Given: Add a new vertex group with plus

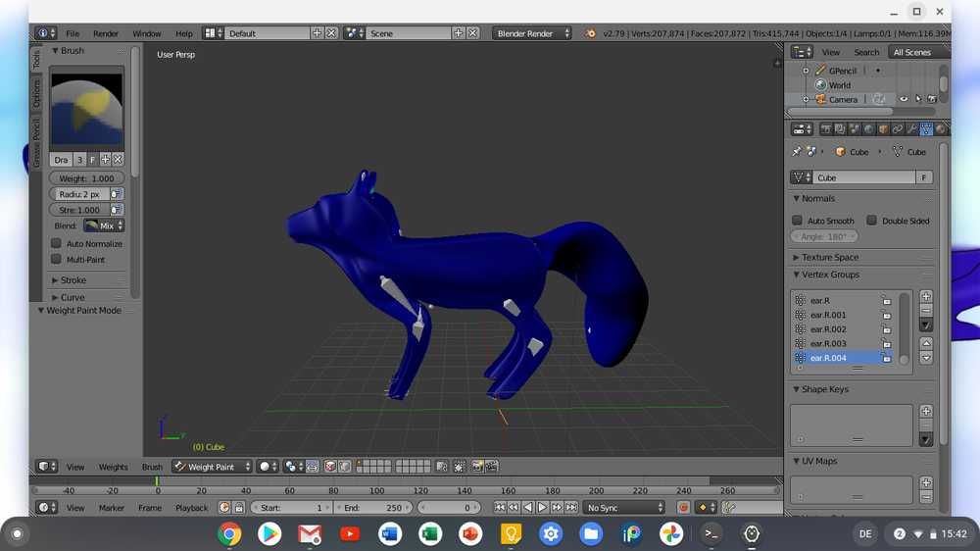Looking at the screenshot, I should (x=926, y=296).
